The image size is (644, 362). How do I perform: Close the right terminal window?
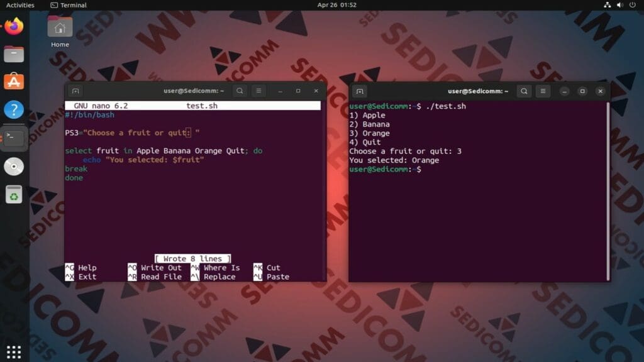point(601,91)
